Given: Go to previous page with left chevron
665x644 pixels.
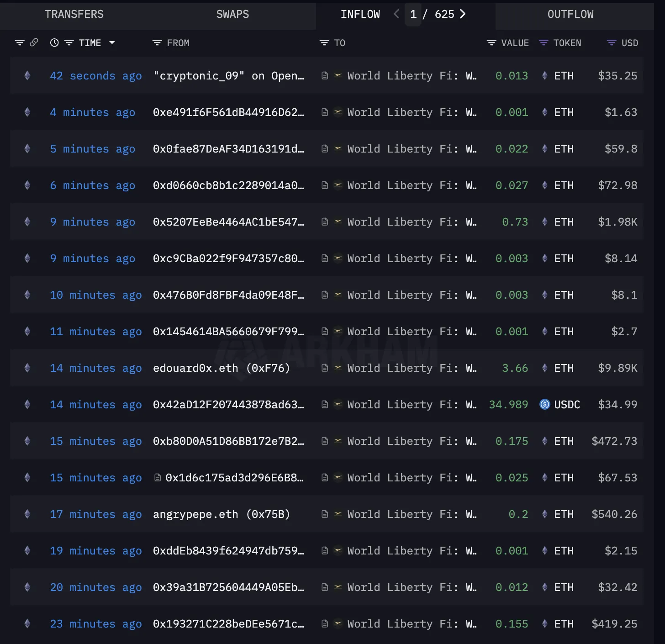Looking at the screenshot, I should coord(396,14).
